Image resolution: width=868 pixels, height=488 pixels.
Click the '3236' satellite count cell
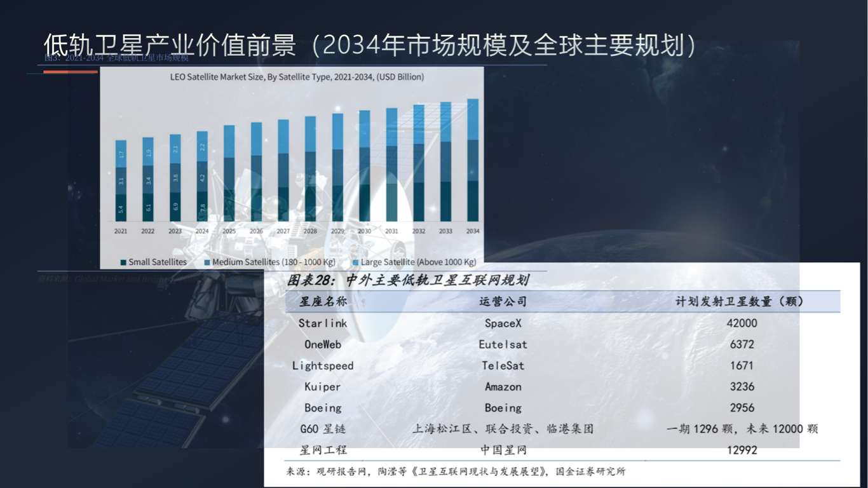(x=742, y=387)
